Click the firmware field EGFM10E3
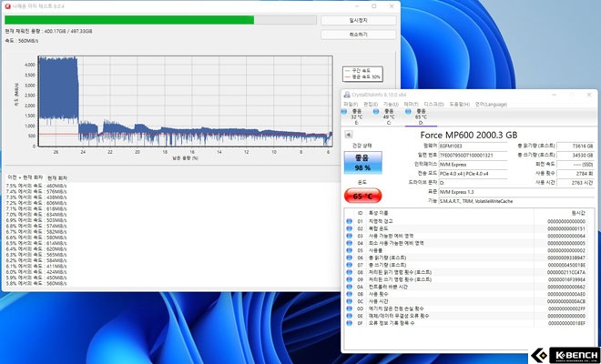The width and height of the screenshot is (601, 364). tap(473, 146)
